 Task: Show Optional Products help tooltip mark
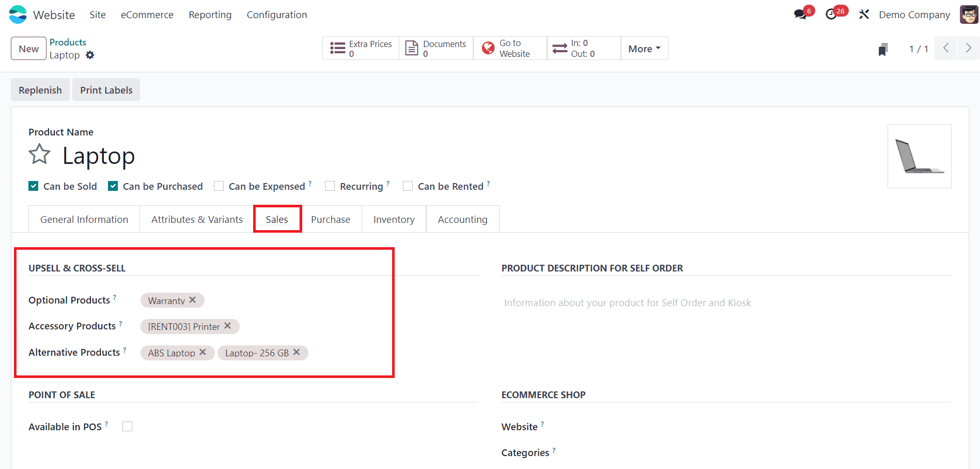[x=115, y=297]
